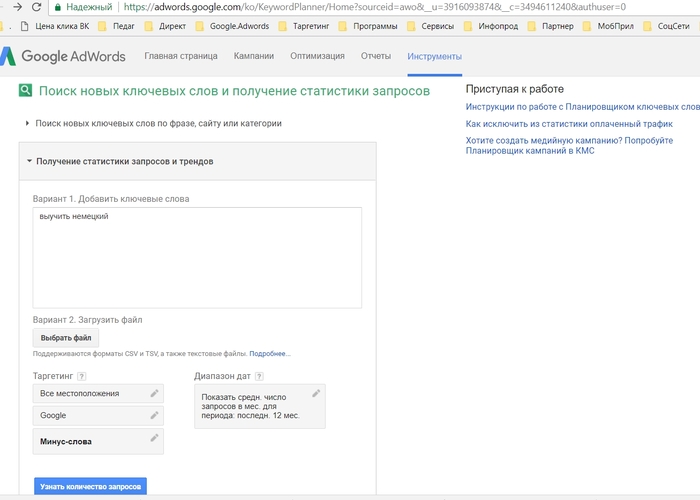Click 'Вариант 2. Загрузить файл' label

pos(88,320)
